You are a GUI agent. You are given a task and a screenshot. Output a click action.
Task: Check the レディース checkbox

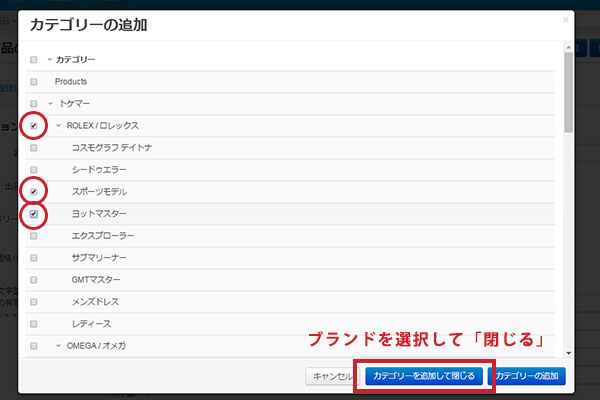[34, 324]
